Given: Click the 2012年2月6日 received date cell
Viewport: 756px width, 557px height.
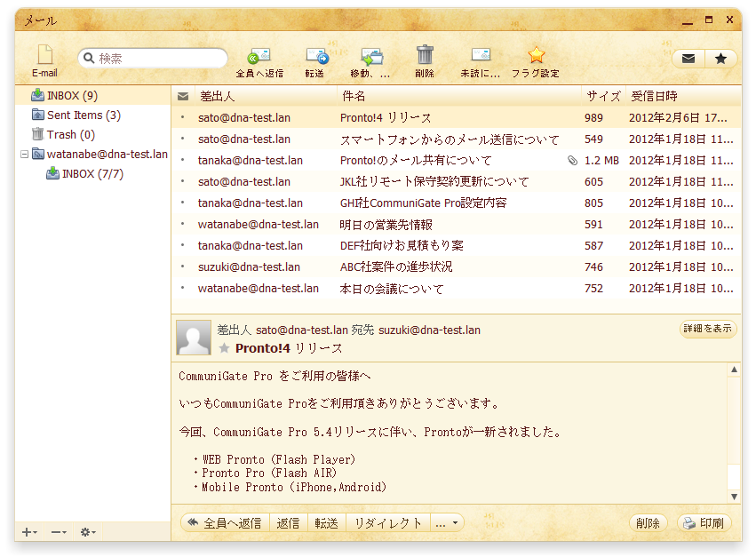Looking at the screenshot, I should (678, 118).
